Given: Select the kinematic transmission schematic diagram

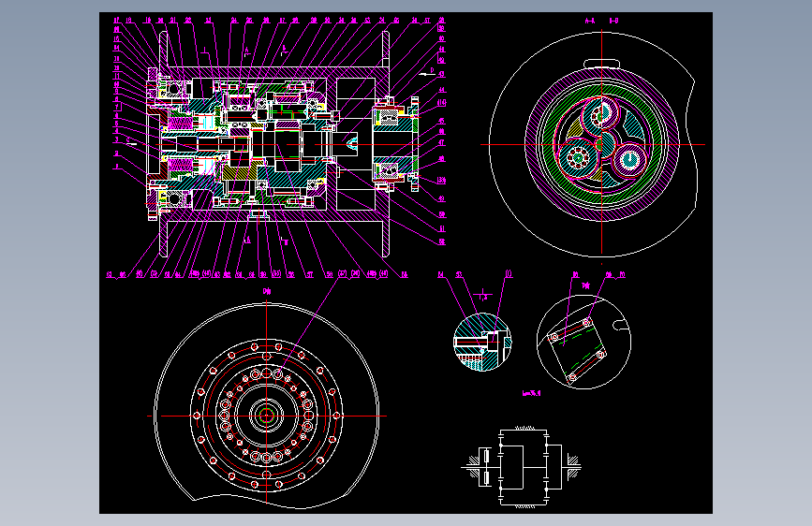Looking at the screenshot, I should tap(522, 466).
